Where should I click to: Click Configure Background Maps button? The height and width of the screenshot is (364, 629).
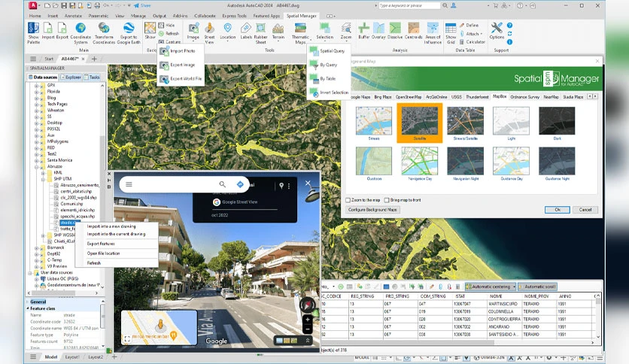(372, 210)
